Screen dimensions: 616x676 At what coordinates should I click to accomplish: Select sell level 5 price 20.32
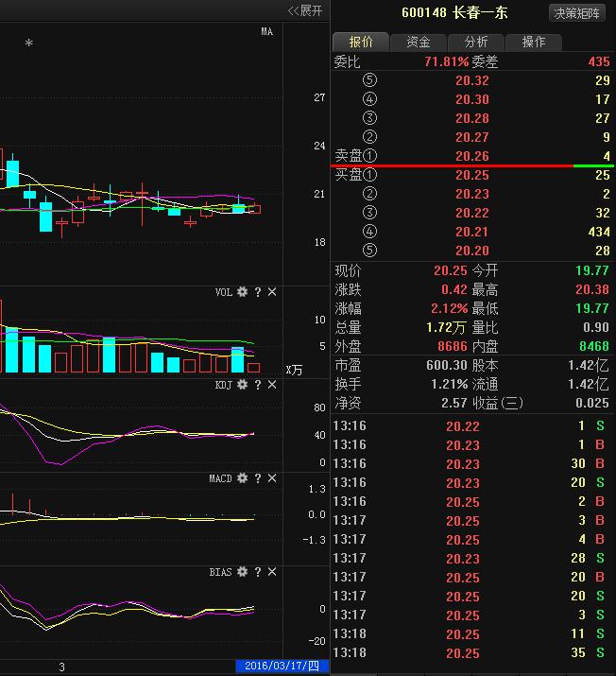point(472,80)
